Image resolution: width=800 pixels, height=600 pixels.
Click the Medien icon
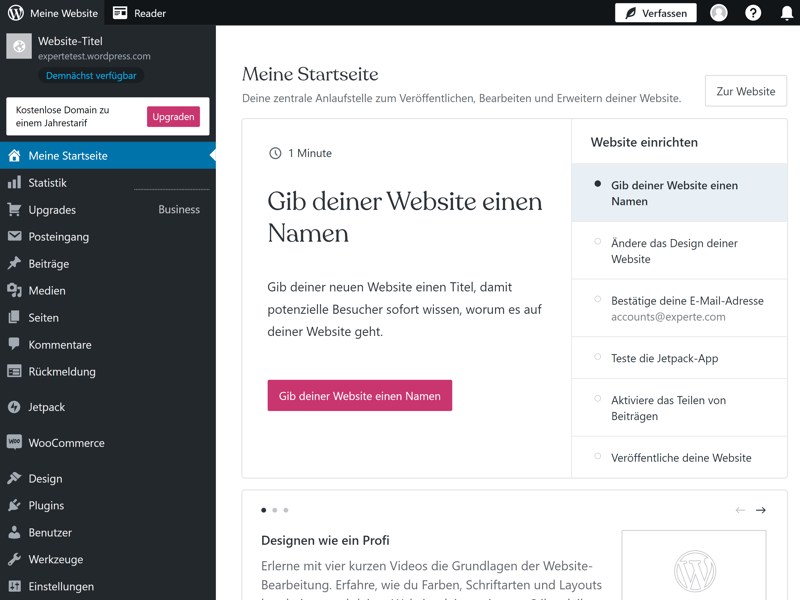[14, 290]
